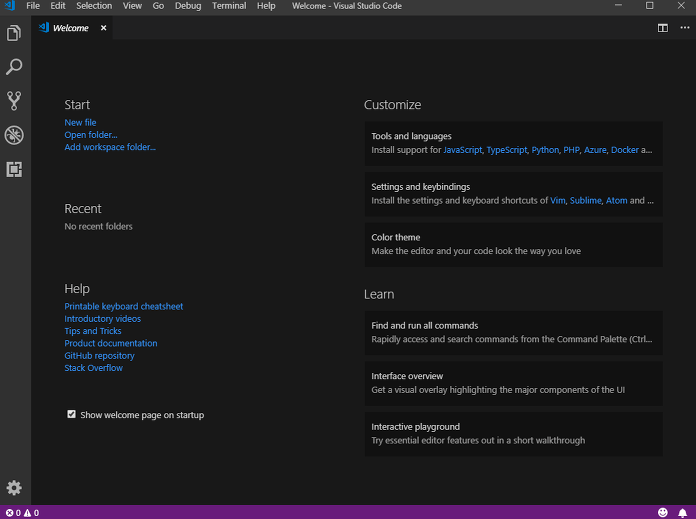Click the Tools and languages heading
Image resolution: width=696 pixels, height=519 pixels.
[x=411, y=136]
